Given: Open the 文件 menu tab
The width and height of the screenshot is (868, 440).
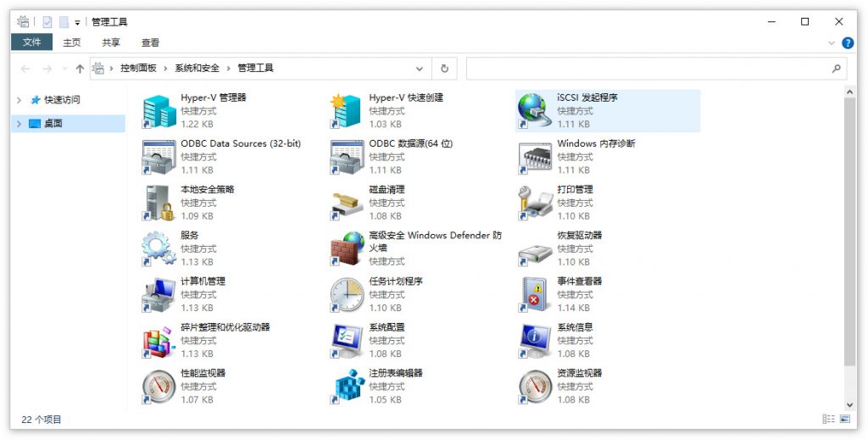Looking at the screenshot, I should (x=31, y=42).
